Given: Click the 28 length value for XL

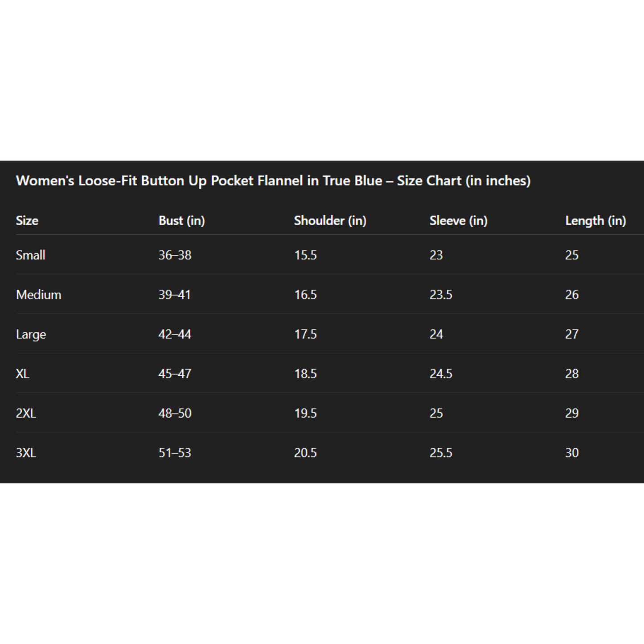Looking at the screenshot, I should pyautogui.click(x=572, y=373).
